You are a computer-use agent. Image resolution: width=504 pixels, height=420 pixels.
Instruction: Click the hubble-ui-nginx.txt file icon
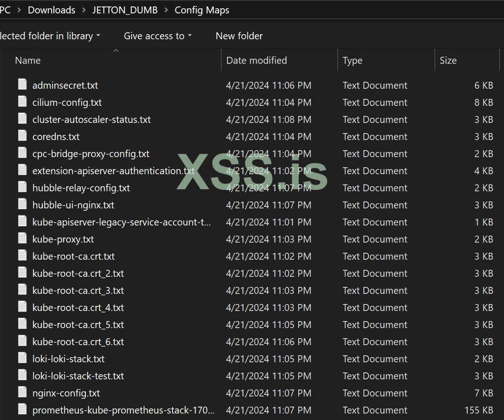click(23, 204)
